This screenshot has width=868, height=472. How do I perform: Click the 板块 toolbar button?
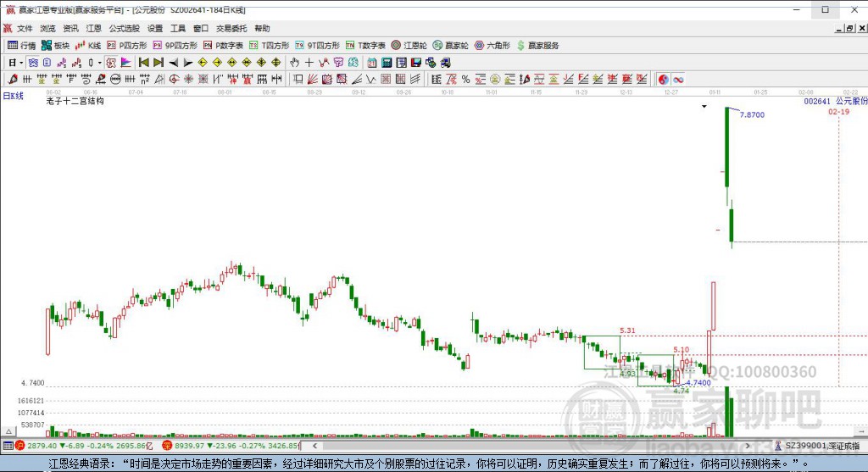click(x=55, y=46)
